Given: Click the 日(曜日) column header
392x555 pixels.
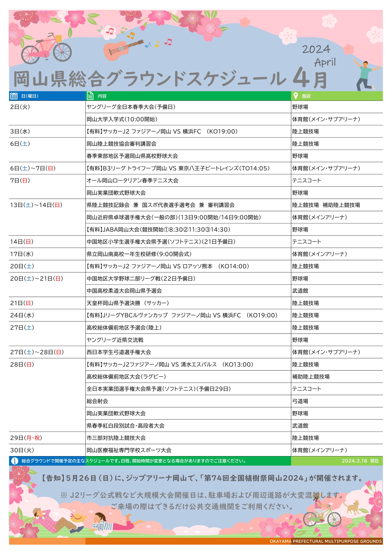Looking at the screenshot, I should click(30, 96).
